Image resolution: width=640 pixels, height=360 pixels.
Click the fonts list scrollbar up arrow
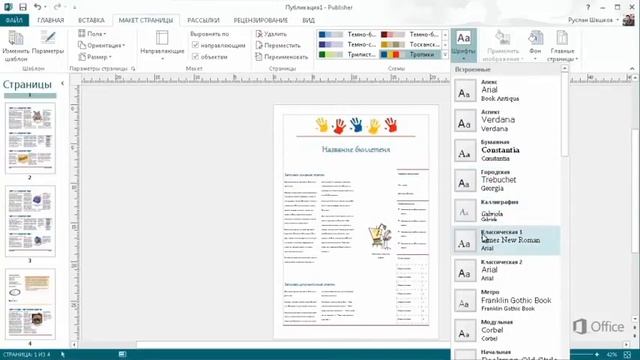pos(565,69)
